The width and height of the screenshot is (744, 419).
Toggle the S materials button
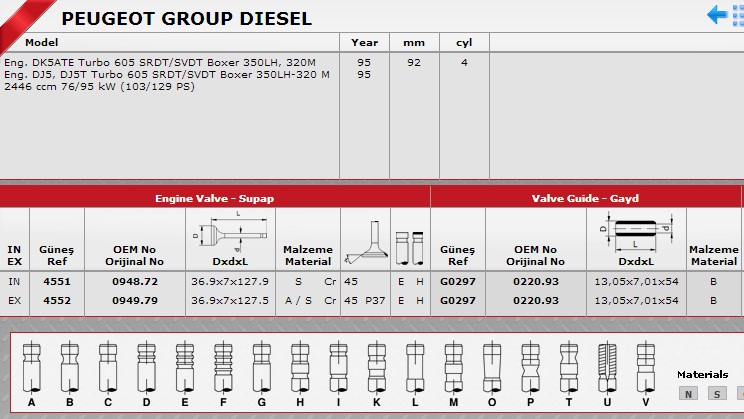(716, 394)
